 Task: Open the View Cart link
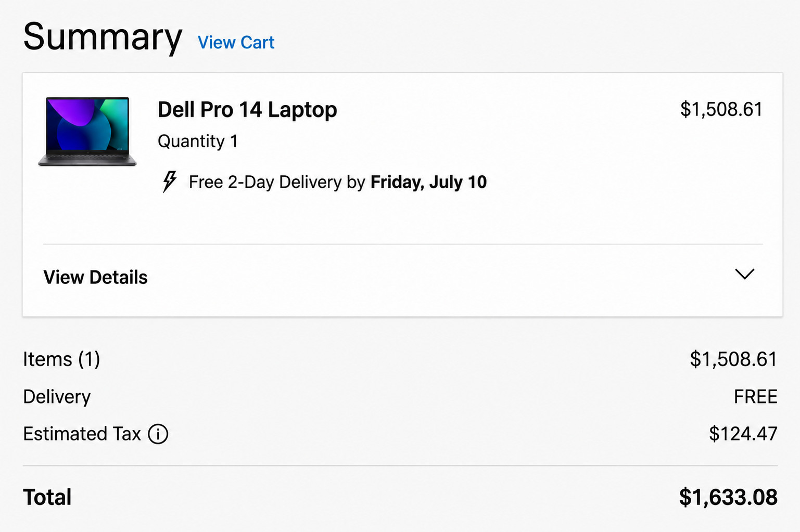pos(236,43)
